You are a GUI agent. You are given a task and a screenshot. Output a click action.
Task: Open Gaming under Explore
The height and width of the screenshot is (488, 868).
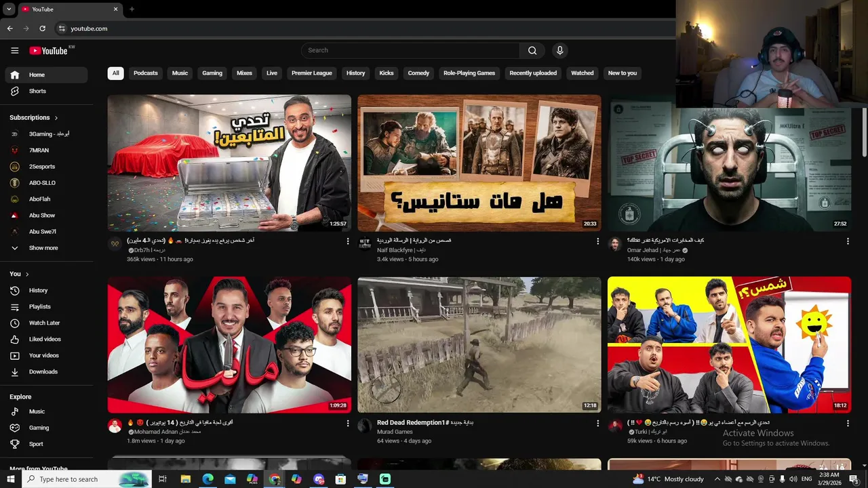pyautogui.click(x=46, y=428)
